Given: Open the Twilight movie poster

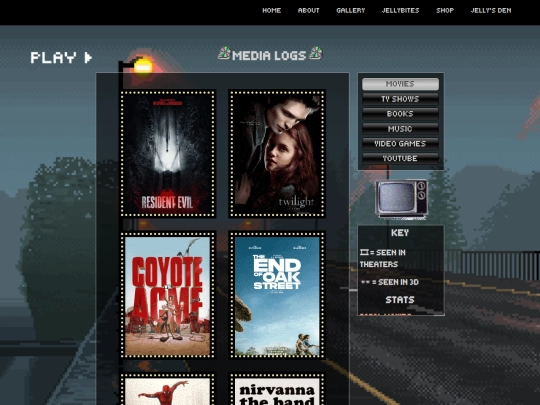Looking at the screenshot, I should coord(277,154).
